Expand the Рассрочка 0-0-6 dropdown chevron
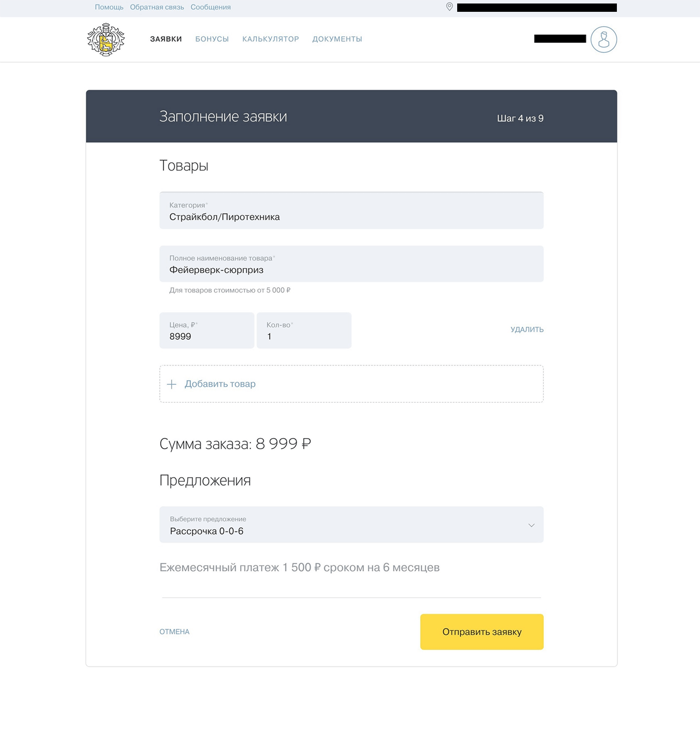The width and height of the screenshot is (700, 732). (531, 525)
